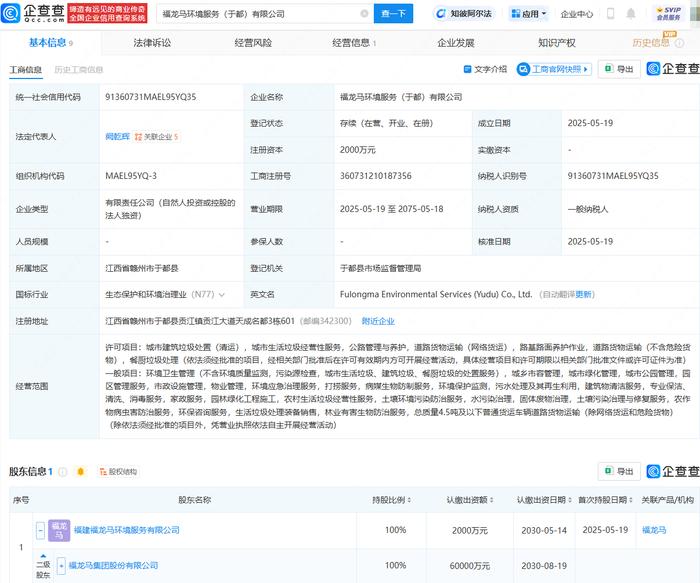This screenshot has width=700, height=583.
Task: Click the info icon beside 股东信息
Action: click(x=63, y=472)
